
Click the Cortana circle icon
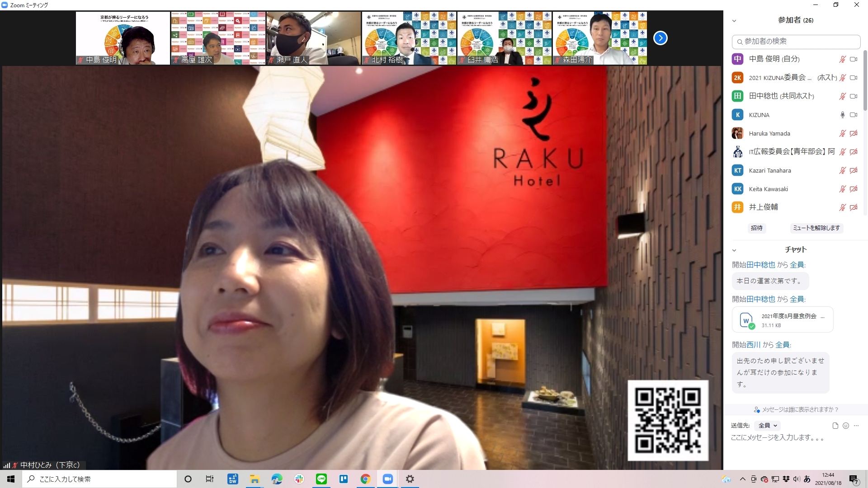188,479
